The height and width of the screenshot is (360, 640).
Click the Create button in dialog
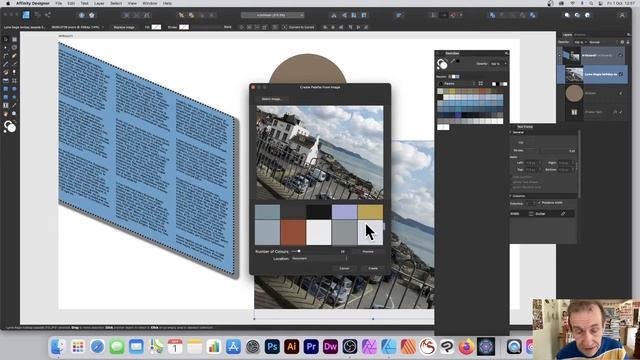[x=373, y=268]
